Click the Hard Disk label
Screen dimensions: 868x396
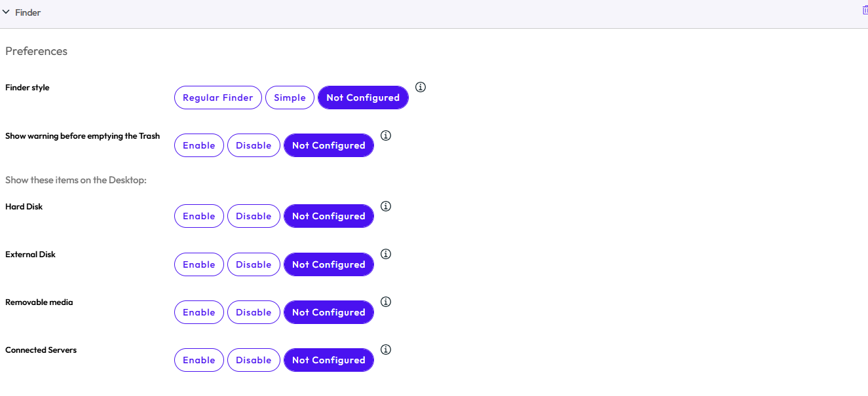point(24,207)
